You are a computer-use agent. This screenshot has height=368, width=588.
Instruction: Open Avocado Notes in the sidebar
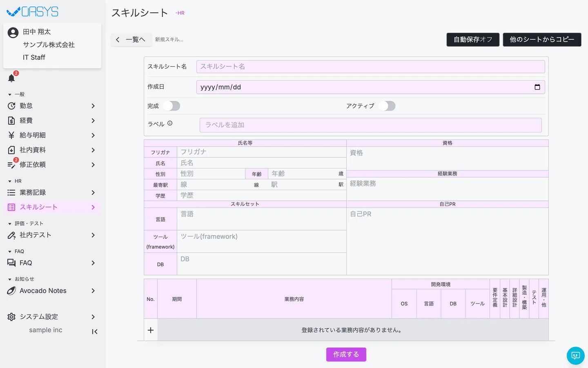click(x=52, y=291)
